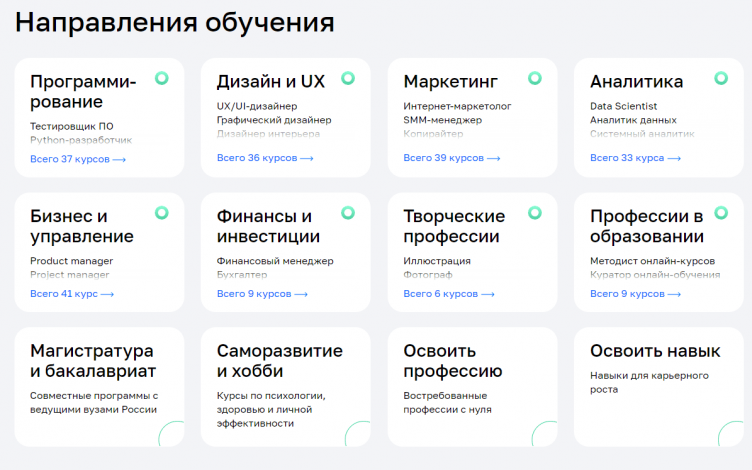Viewport: 752px width, 470px height.
Task: Choose 'Системный аналитик' course entry
Action: 642,134
